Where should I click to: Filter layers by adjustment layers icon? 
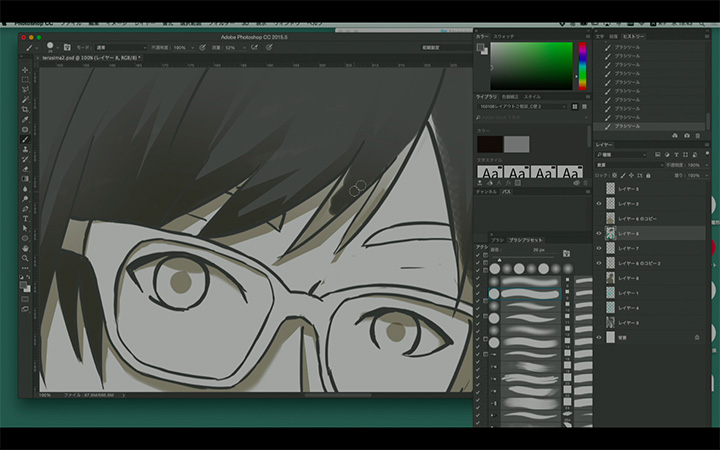point(667,155)
